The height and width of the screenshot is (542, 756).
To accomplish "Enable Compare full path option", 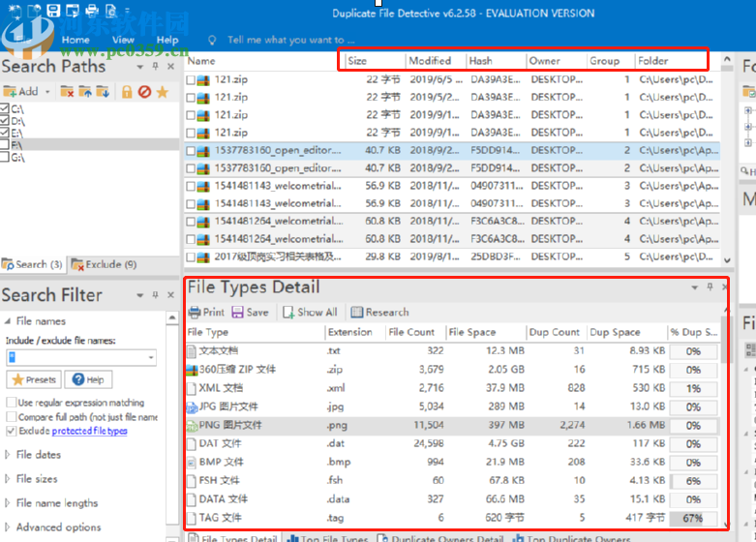I will tap(11, 416).
